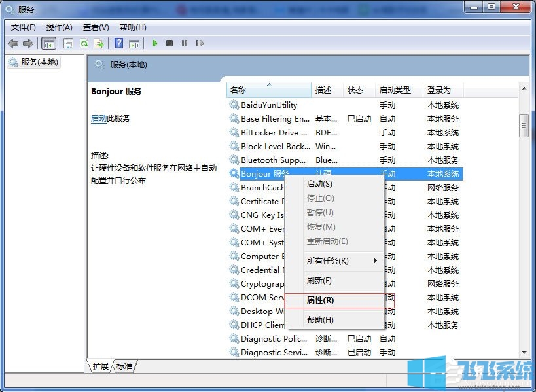The width and height of the screenshot is (536, 392).
Task: Open the 操作(A) menu
Action: point(60,27)
